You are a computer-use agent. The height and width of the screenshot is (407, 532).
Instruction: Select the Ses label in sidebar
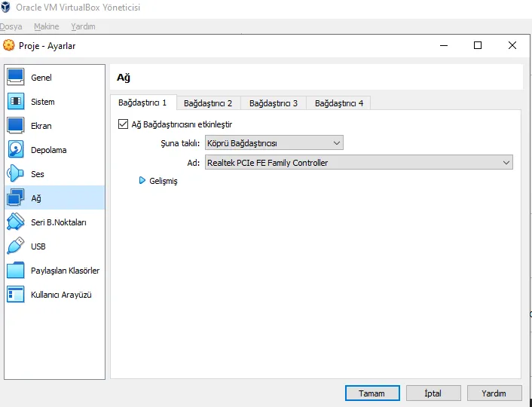pyautogui.click(x=38, y=174)
